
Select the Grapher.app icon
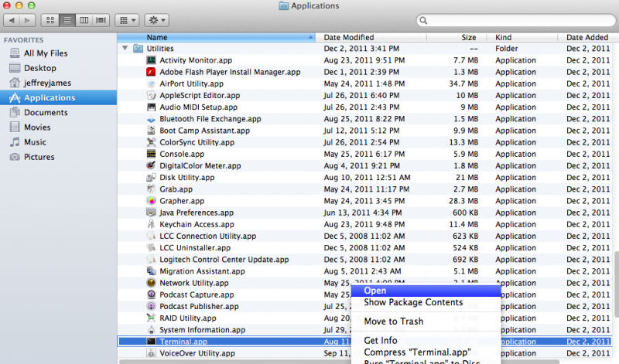[152, 201]
